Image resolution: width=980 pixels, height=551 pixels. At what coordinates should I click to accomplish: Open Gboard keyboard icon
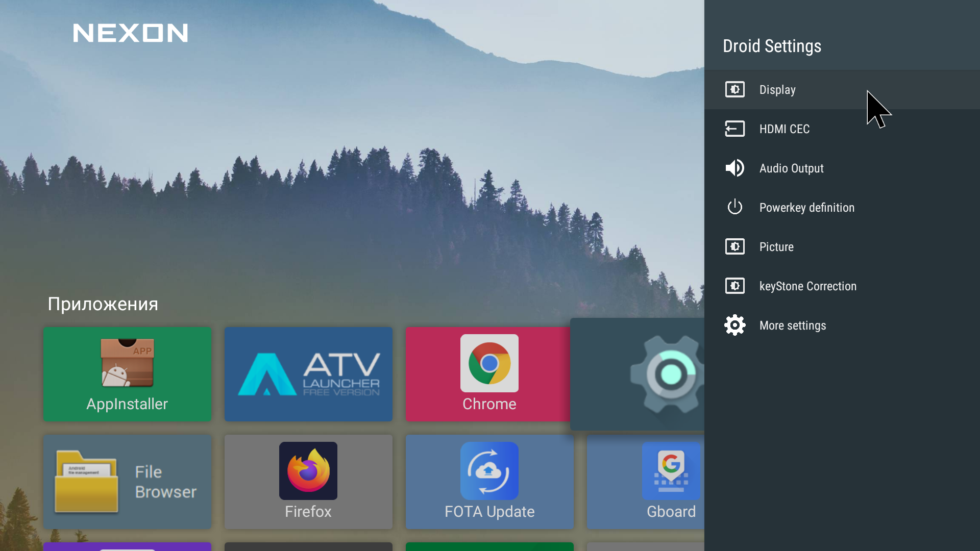point(671,471)
